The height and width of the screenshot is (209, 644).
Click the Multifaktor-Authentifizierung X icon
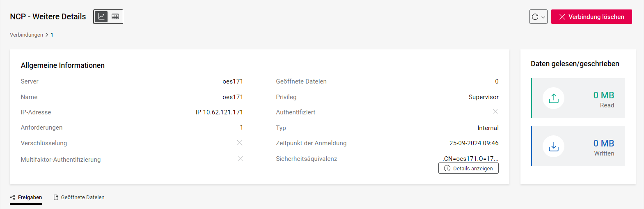(241, 159)
